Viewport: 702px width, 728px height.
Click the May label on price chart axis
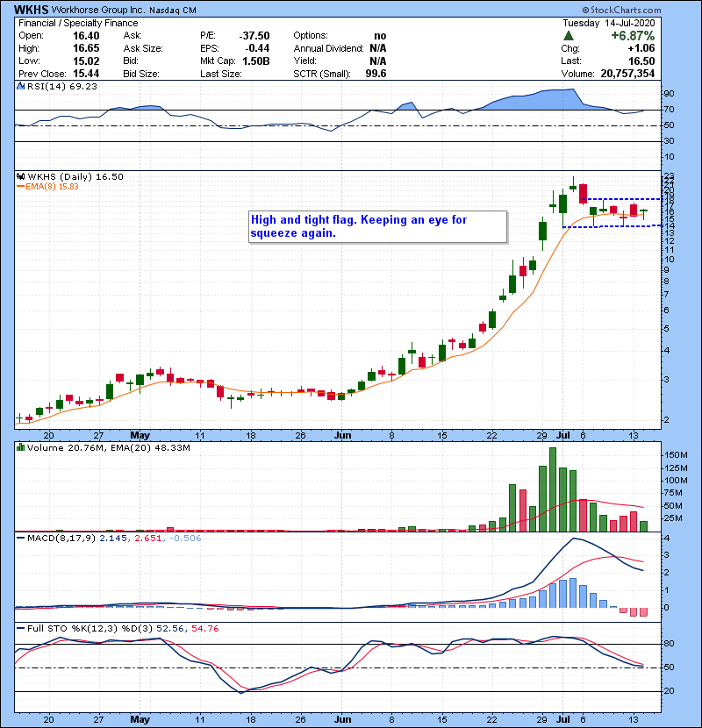140,436
